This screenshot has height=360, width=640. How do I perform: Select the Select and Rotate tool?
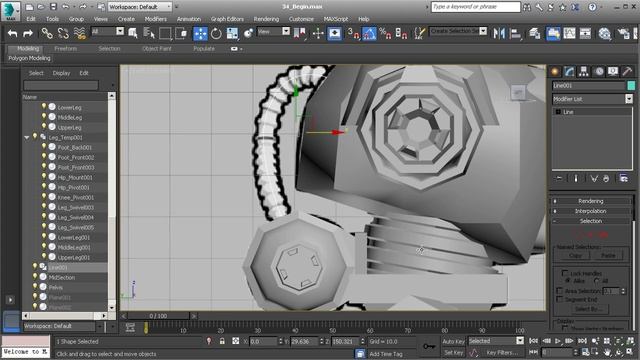click(216, 33)
